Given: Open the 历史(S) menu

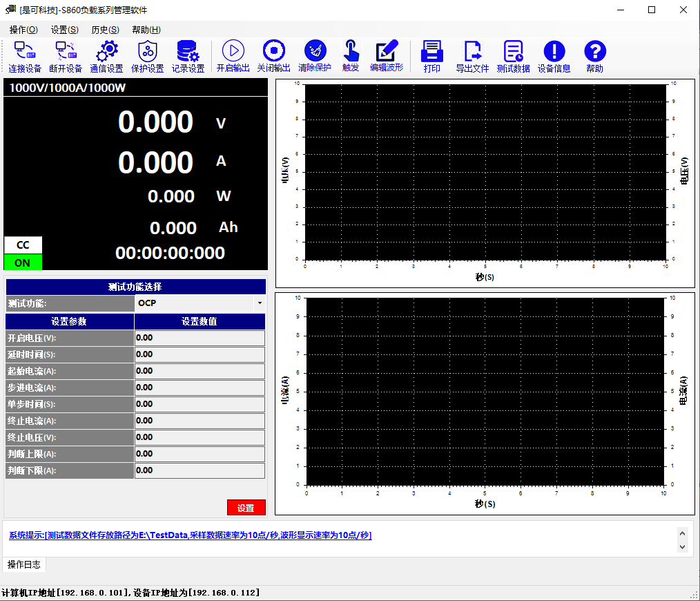Looking at the screenshot, I should [105, 30].
